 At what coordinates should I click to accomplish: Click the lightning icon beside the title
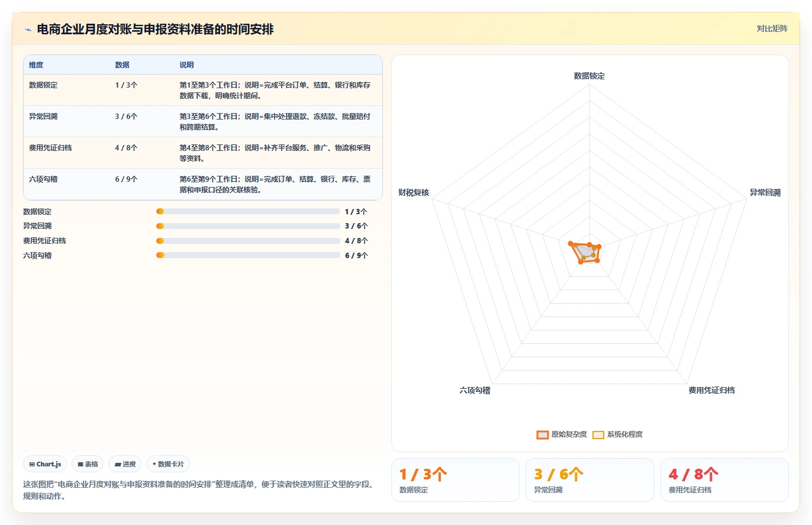(28, 30)
